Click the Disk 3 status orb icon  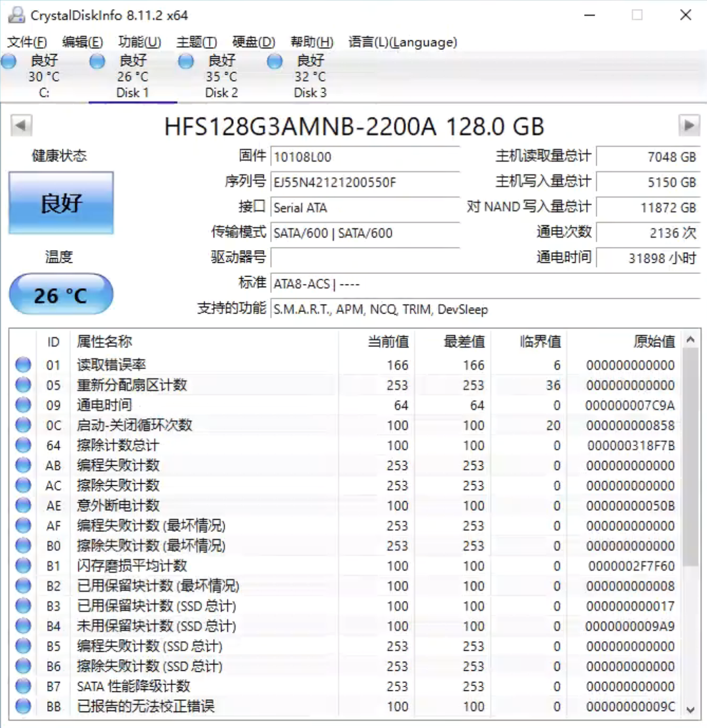(x=275, y=61)
